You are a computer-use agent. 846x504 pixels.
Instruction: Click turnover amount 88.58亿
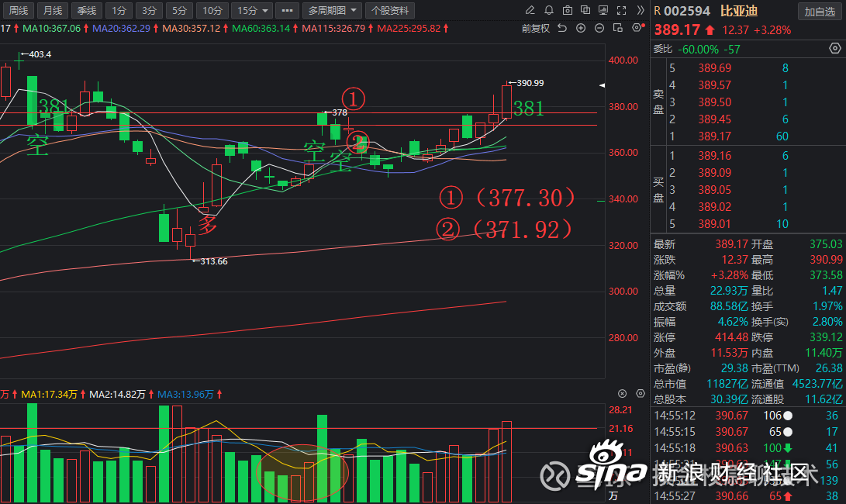(729, 306)
